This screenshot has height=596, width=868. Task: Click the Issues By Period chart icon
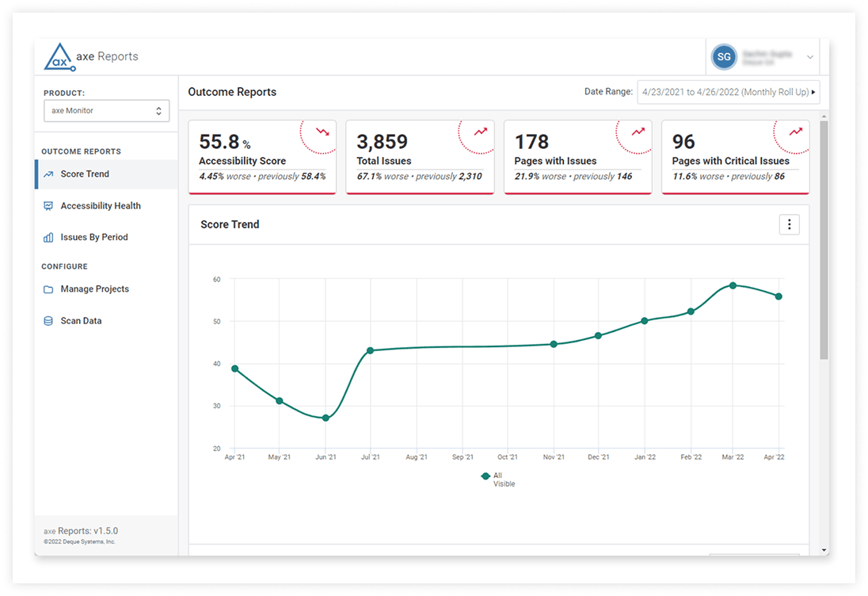click(48, 238)
